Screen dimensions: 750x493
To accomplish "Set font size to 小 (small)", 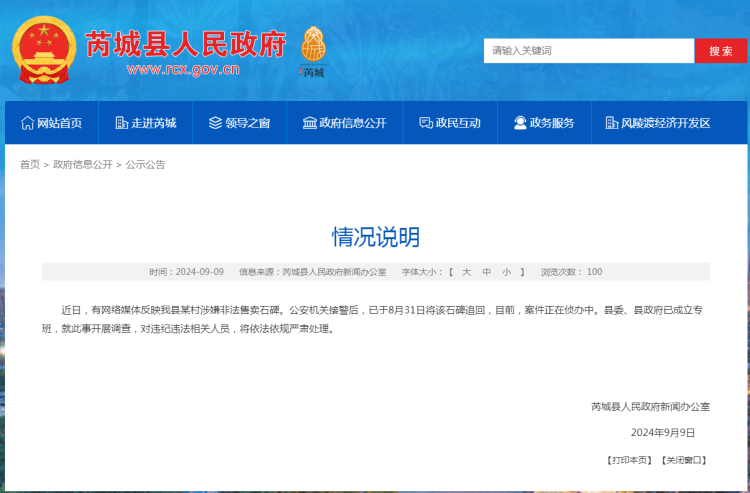I will [x=506, y=272].
